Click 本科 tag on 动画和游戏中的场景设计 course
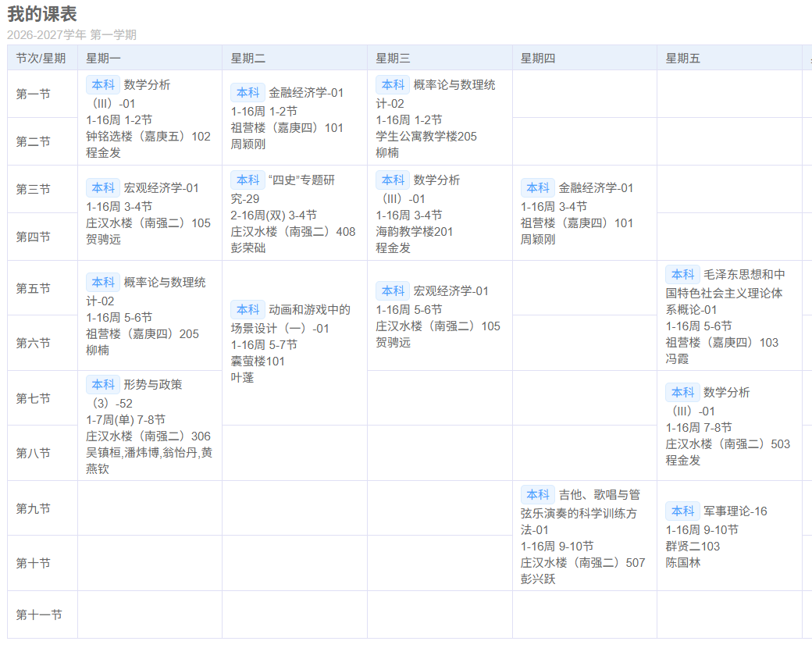This screenshot has width=812, height=659. point(248,310)
